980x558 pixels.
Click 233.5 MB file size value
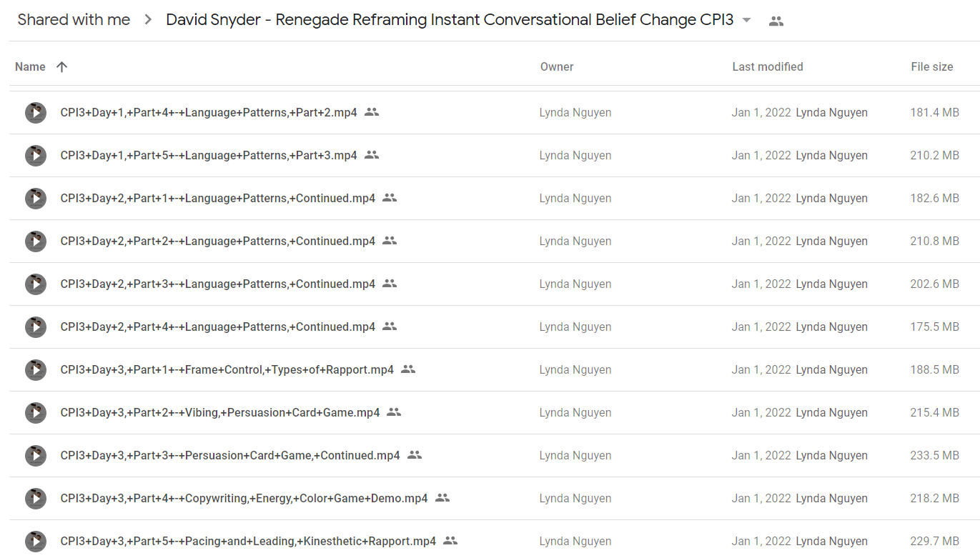[x=935, y=456]
